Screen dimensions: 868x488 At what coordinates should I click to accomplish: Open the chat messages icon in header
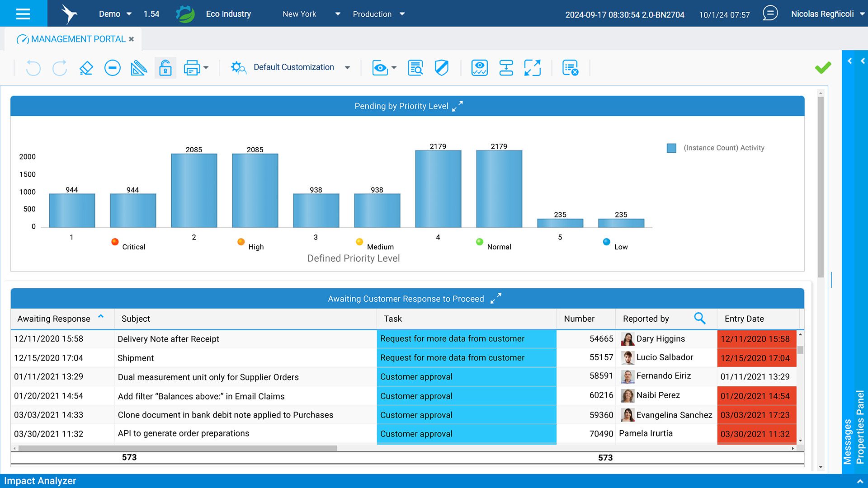(x=770, y=13)
